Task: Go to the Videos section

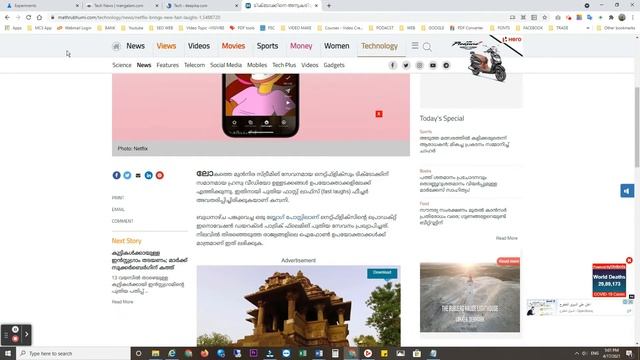Action: pyautogui.click(x=199, y=46)
